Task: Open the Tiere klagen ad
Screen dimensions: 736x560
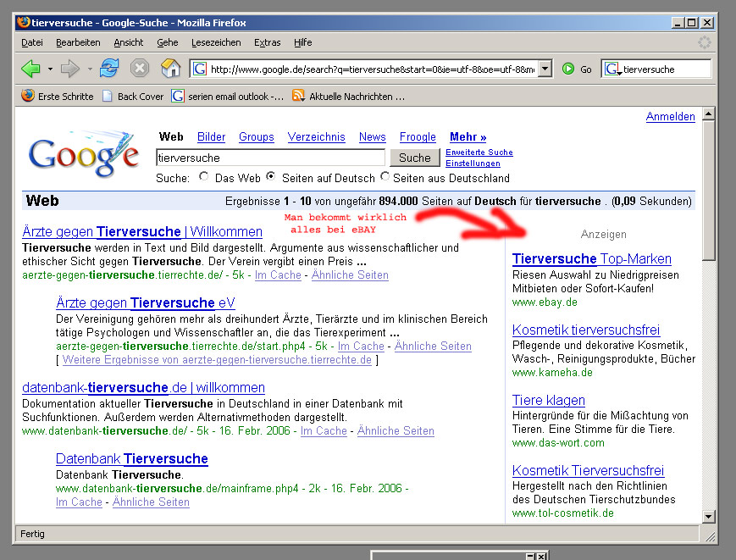Action: (549, 400)
